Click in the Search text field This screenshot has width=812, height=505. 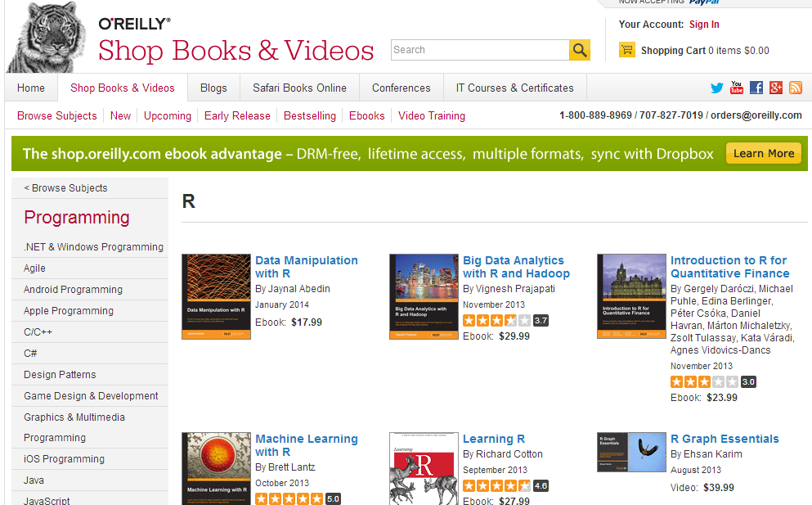click(479, 50)
